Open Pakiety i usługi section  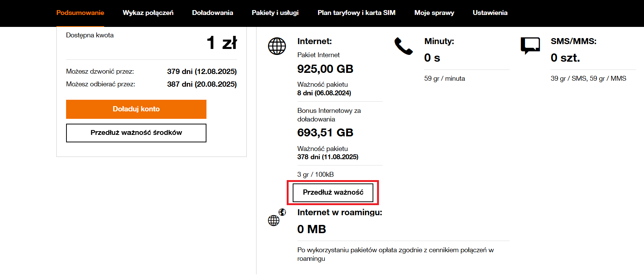click(x=275, y=13)
